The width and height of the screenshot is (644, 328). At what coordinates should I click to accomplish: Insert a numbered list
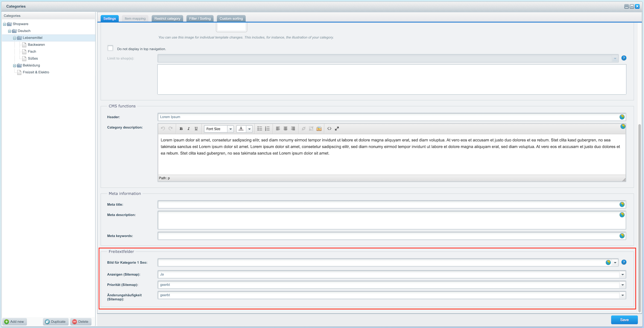267,129
